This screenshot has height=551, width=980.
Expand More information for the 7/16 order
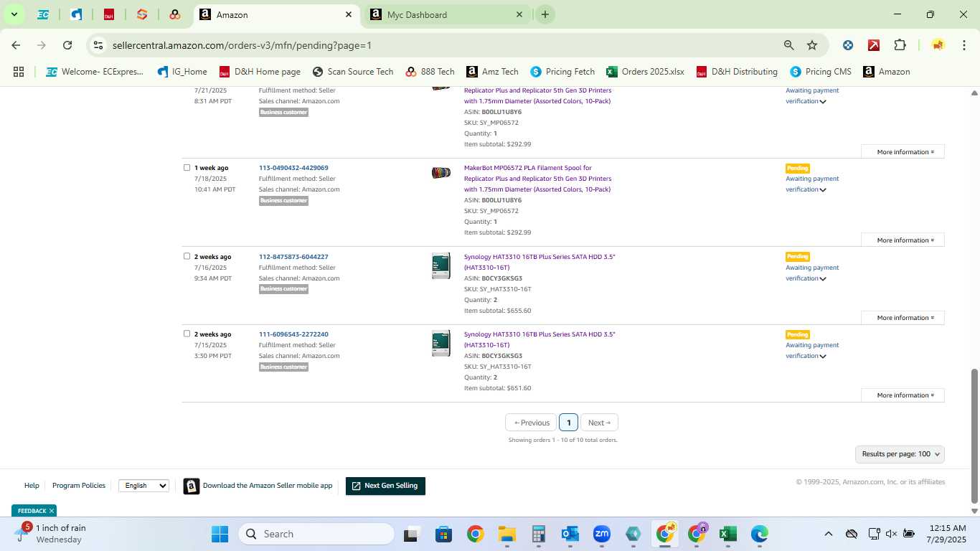coord(903,318)
